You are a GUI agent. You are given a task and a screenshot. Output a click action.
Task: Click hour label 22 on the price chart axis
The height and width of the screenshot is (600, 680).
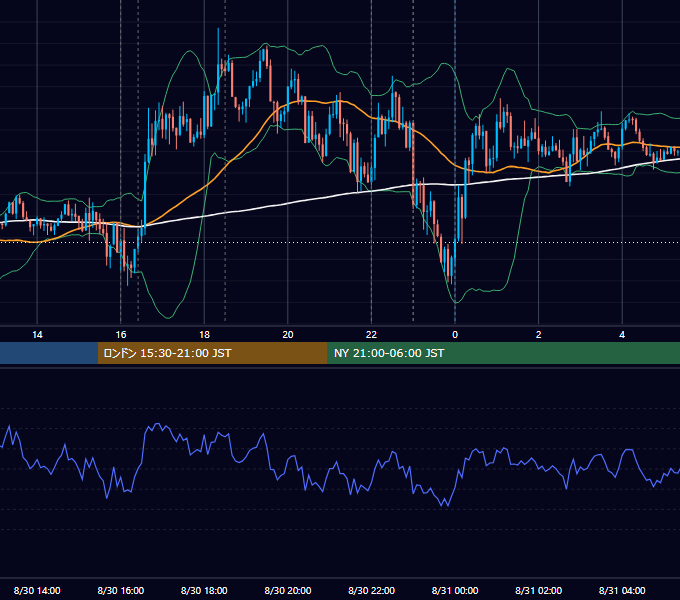click(x=371, y=335)
